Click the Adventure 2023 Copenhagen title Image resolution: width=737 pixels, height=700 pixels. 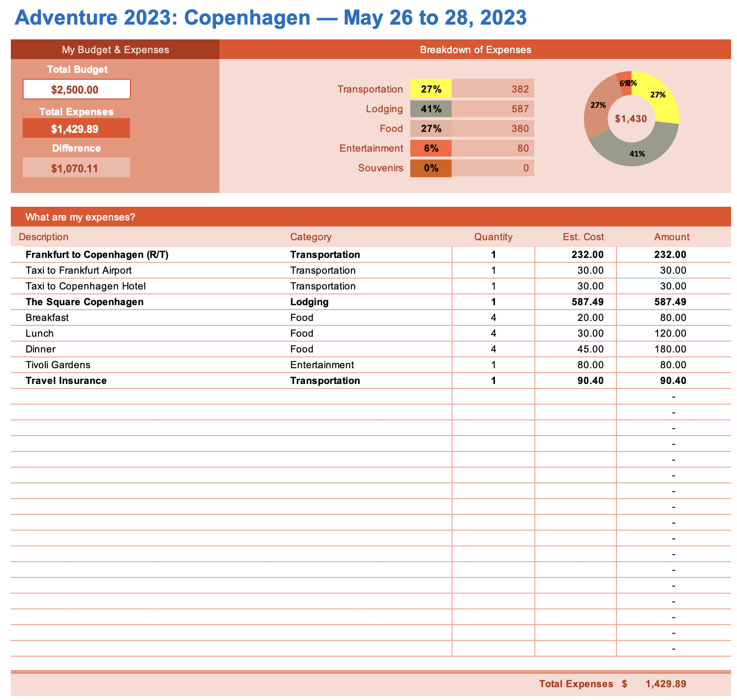[x=271, y=18]
